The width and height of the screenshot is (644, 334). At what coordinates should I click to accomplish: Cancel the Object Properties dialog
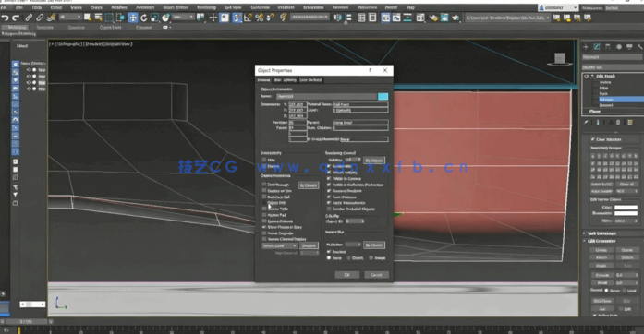tap(376, 275)
